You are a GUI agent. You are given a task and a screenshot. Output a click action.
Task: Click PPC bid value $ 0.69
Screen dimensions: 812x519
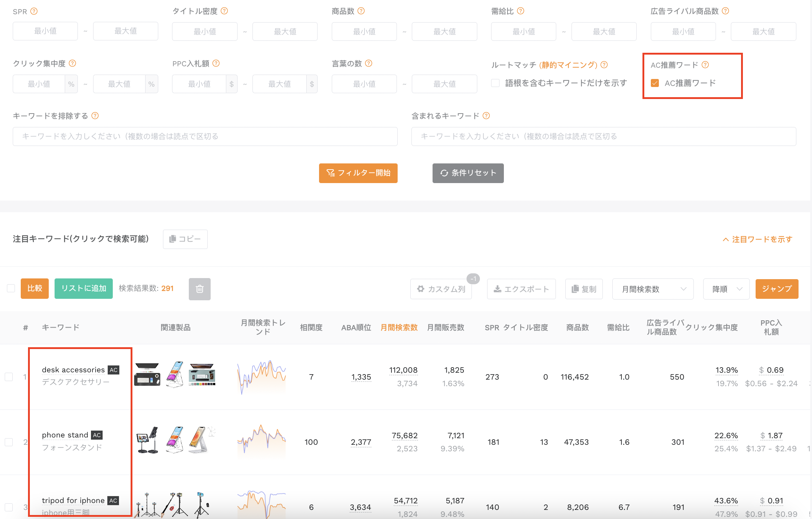[771, 370]
